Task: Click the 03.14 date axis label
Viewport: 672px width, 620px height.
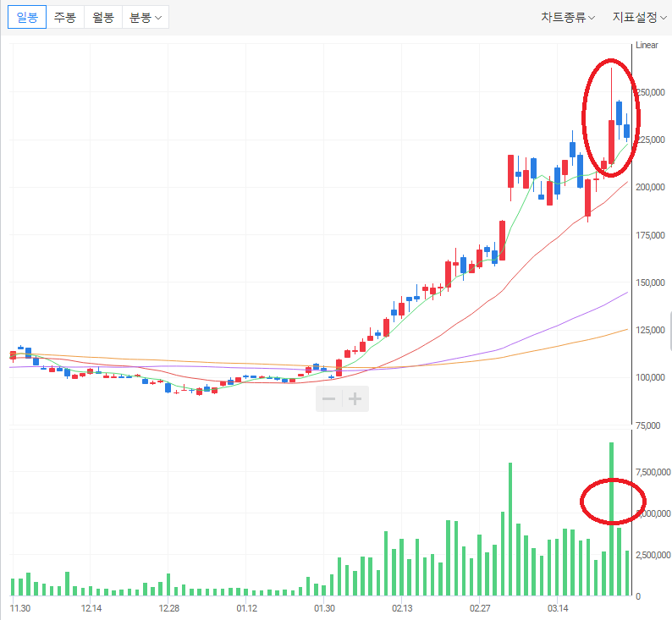Action: tap(558, 608)
